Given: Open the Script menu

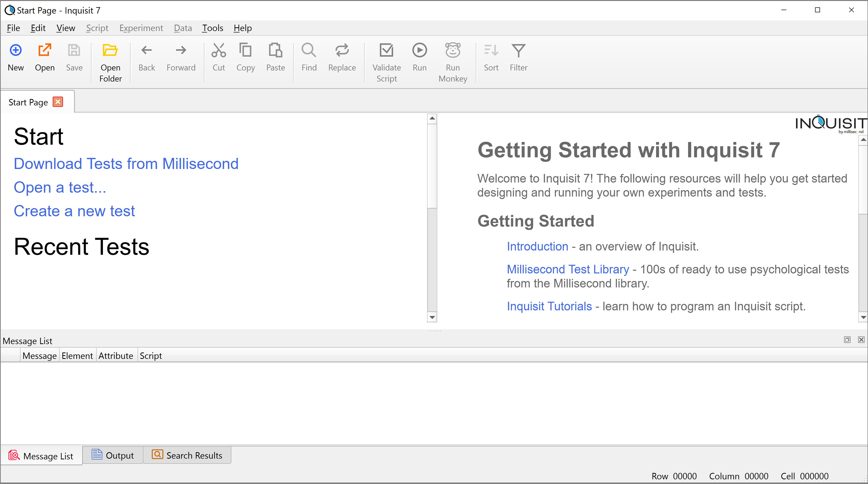Looking at the screenshot, I should coord(97,28).
